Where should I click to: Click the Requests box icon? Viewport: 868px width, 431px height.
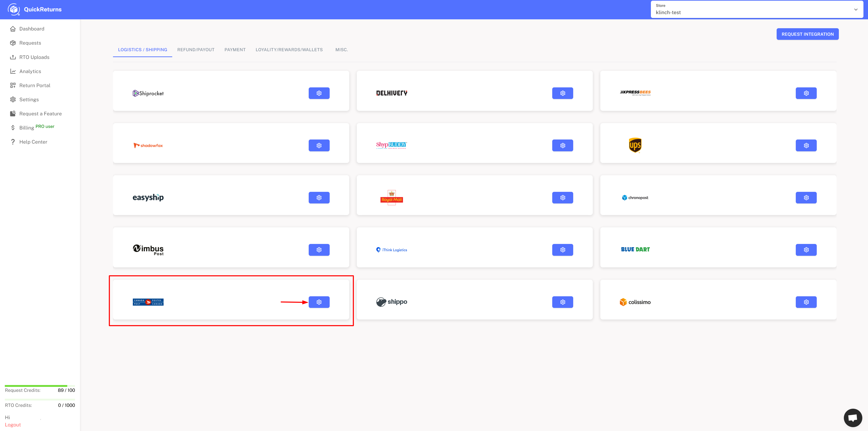coord(13,43)
